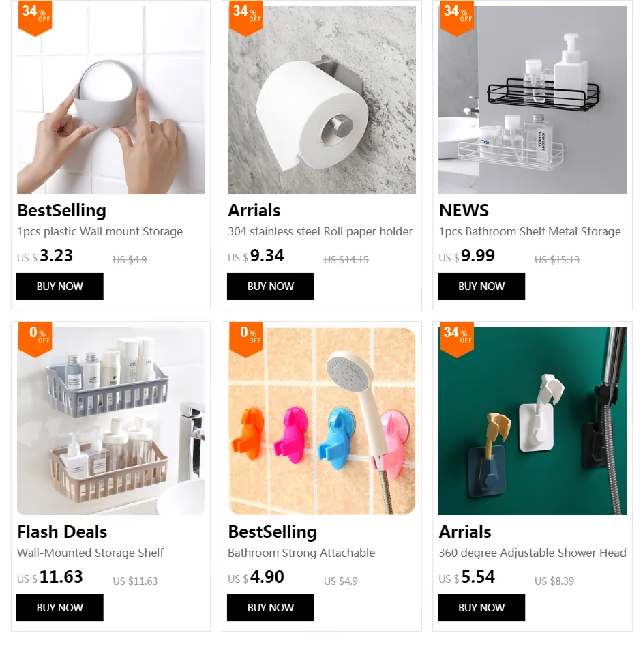Open the black metal bathroom shelf image

point(533,100)
